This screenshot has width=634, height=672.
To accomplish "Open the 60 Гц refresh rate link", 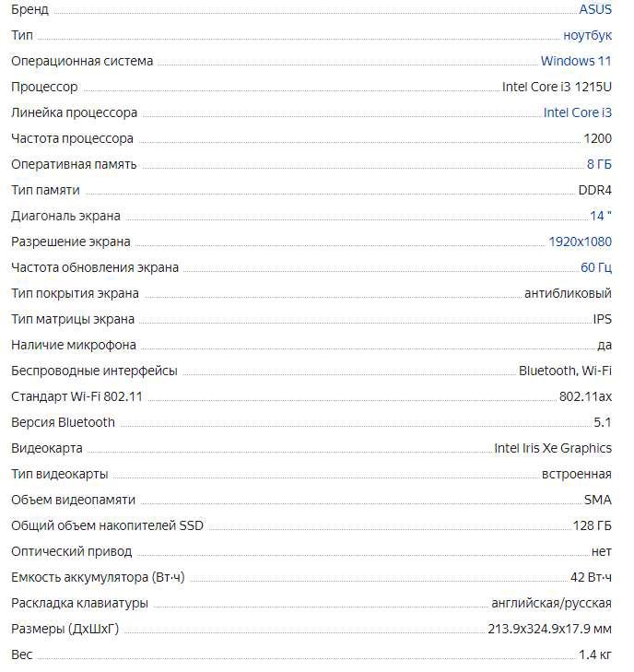I will click(596, 267).
